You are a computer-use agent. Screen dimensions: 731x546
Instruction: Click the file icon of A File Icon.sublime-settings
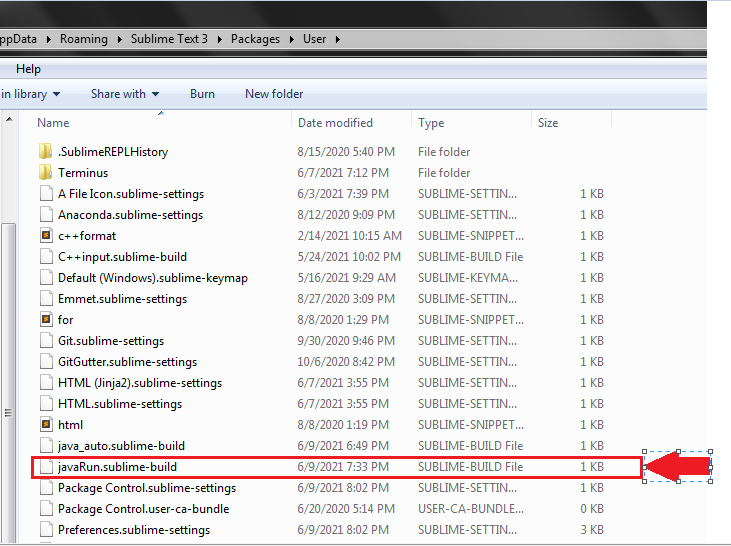[46, 194]
